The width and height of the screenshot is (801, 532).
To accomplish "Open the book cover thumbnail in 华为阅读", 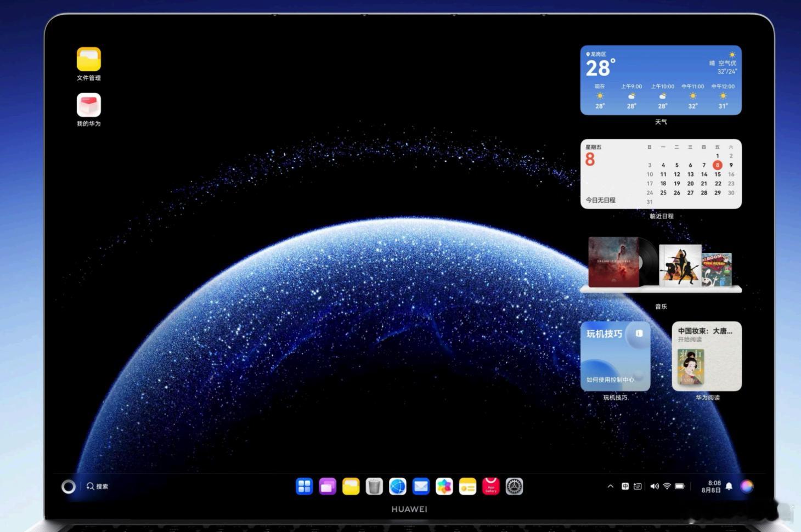I will [691, 367].
